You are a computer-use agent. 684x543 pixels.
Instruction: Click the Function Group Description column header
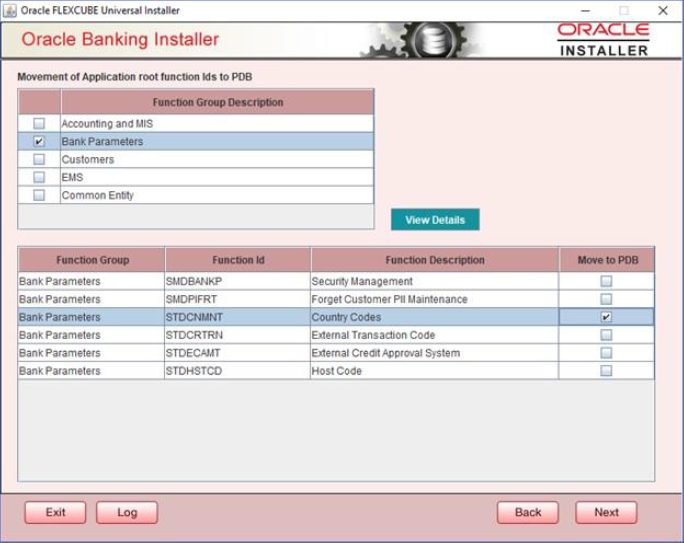click(217, 102)
